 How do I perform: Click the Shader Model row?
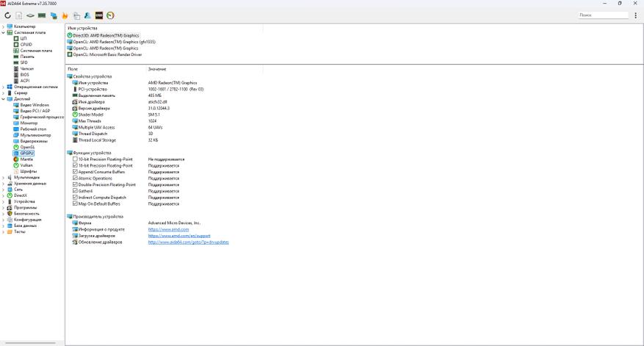point(164,115)
